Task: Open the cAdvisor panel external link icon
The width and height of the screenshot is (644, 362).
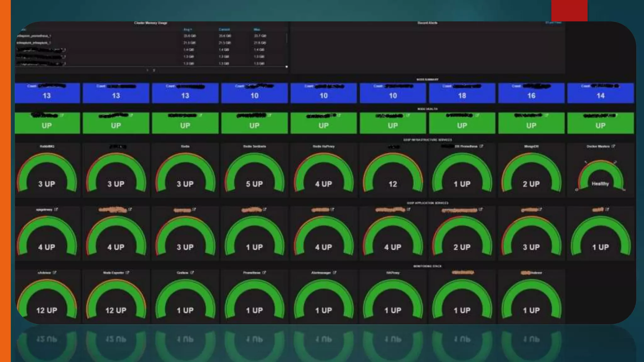Action: click(x=55, y=273)
